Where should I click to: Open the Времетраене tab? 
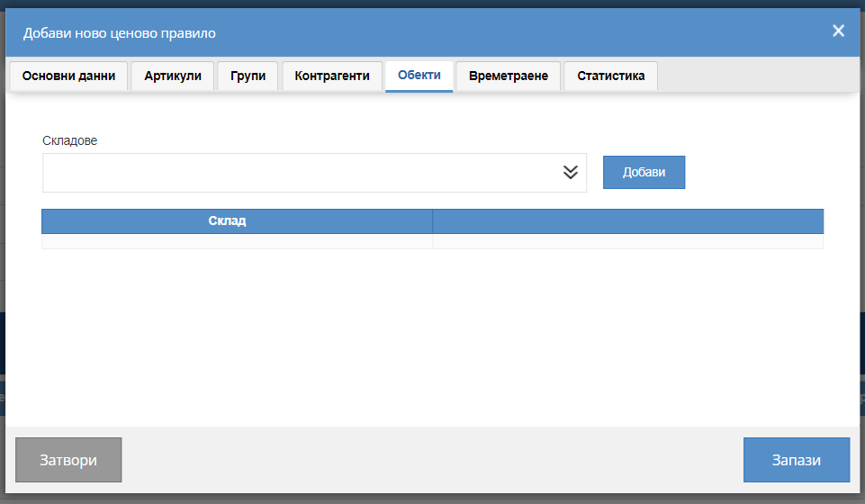[x=508, y=76]
